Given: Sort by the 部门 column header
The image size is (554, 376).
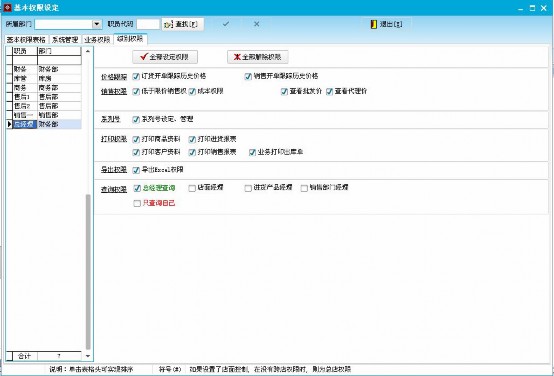Looking at the screenshot, I should 59,51.
